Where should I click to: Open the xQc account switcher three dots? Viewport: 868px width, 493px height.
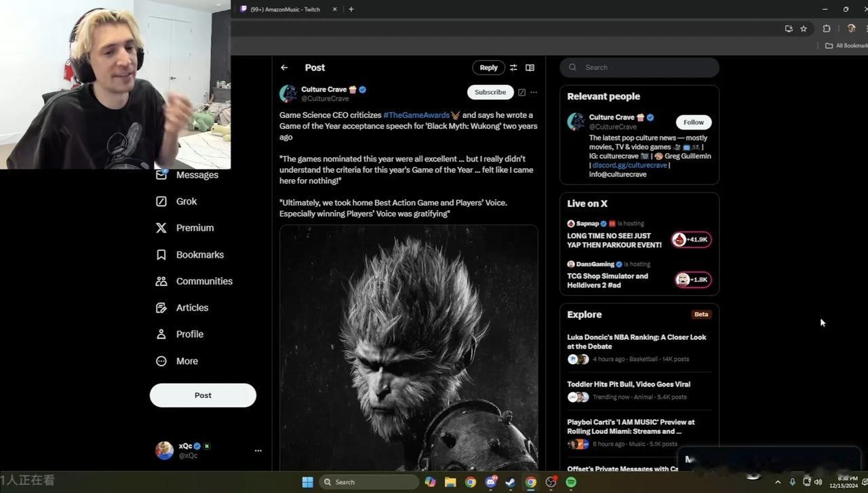(258, 450)
